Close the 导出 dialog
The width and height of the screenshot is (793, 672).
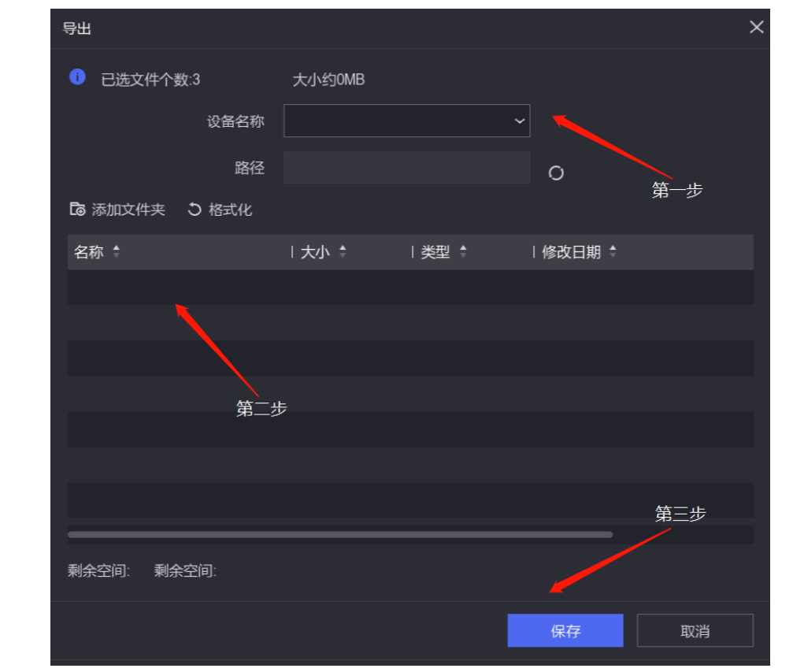pos(757,27)
